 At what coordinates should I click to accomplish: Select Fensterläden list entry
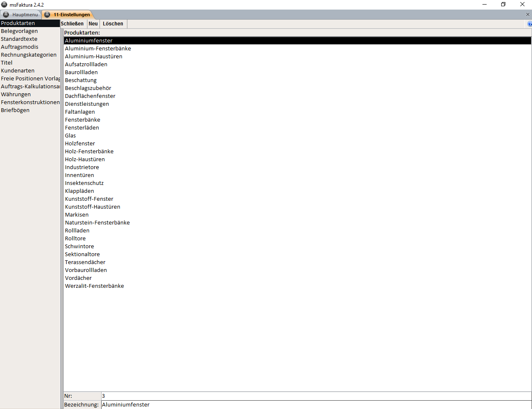coord(298,128)
